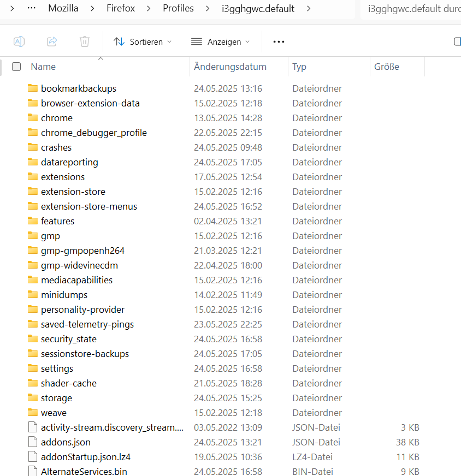Click the search box for i3gghgwc.default

click(411, 9)
